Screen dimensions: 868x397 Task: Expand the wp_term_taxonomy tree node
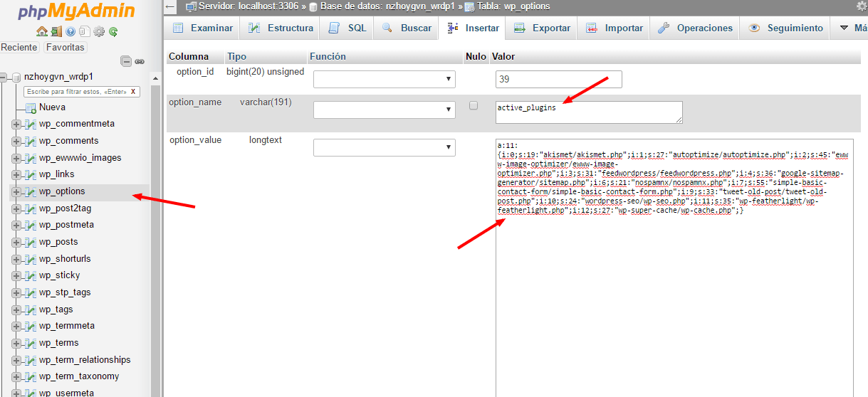click(16, 376)
